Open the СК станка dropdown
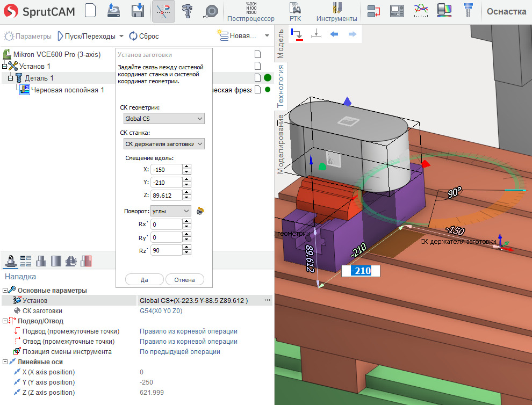 coord(163,144)
